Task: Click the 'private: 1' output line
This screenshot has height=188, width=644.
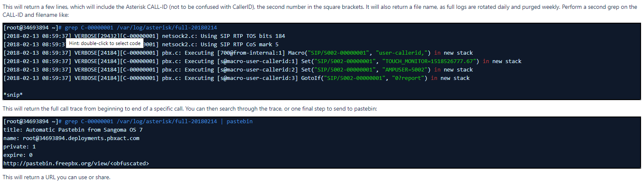Action: click(x=19, y=146)
